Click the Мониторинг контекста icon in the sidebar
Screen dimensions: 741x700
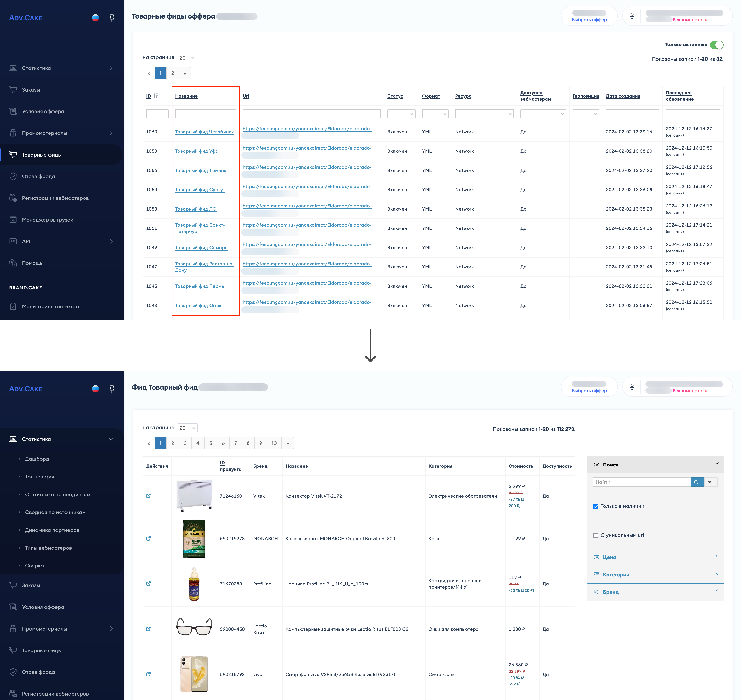(13, 306)
